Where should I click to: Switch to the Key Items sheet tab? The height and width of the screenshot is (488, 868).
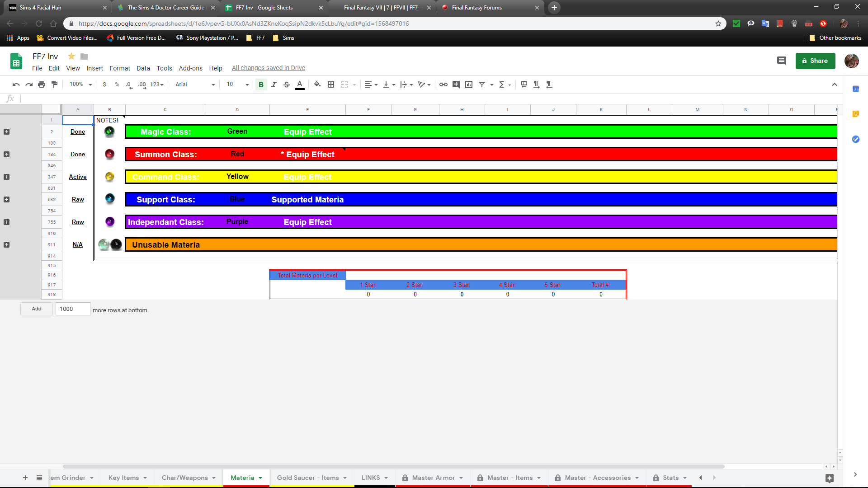127,478
